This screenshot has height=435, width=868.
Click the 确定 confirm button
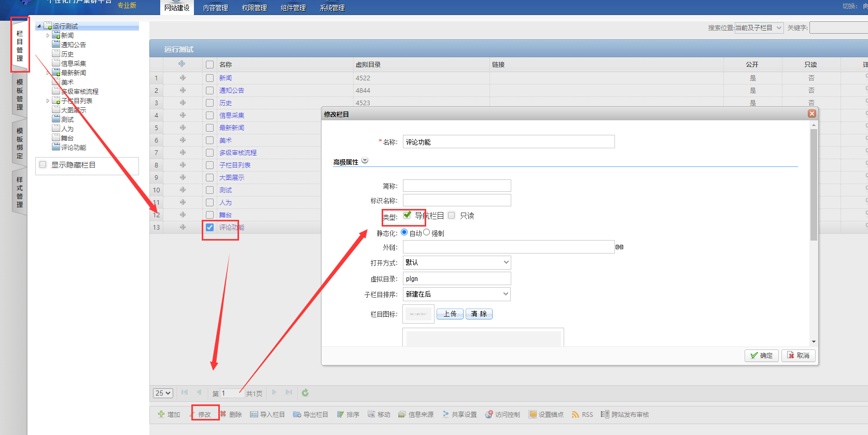(761, 356)
